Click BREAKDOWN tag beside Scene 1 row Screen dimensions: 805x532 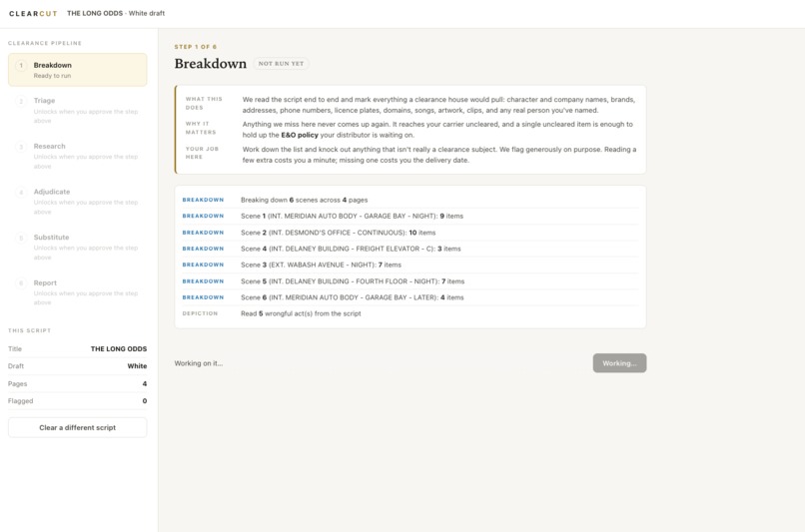tap(203, 216)
